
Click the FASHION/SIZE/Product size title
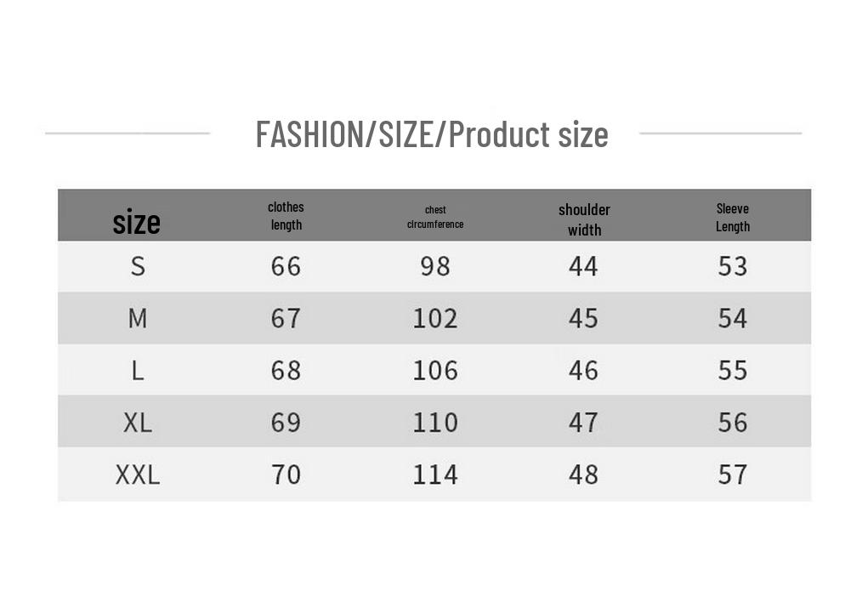pos(432,134)
